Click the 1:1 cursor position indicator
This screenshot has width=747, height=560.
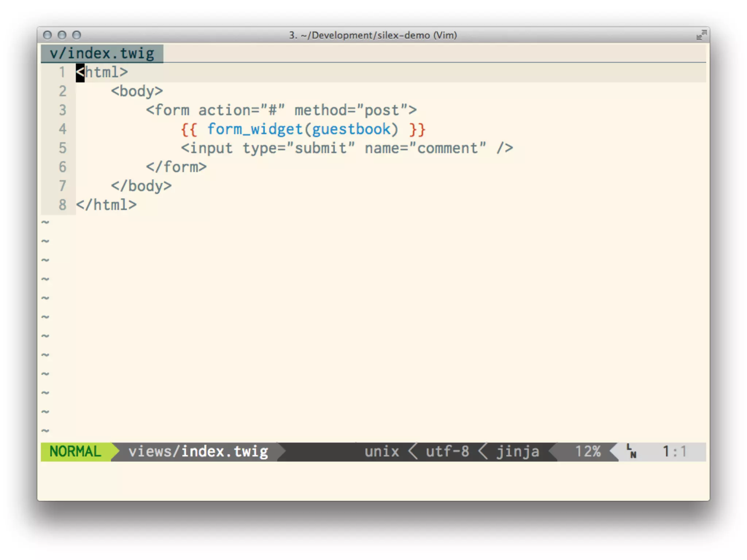(x=674, y=451)
